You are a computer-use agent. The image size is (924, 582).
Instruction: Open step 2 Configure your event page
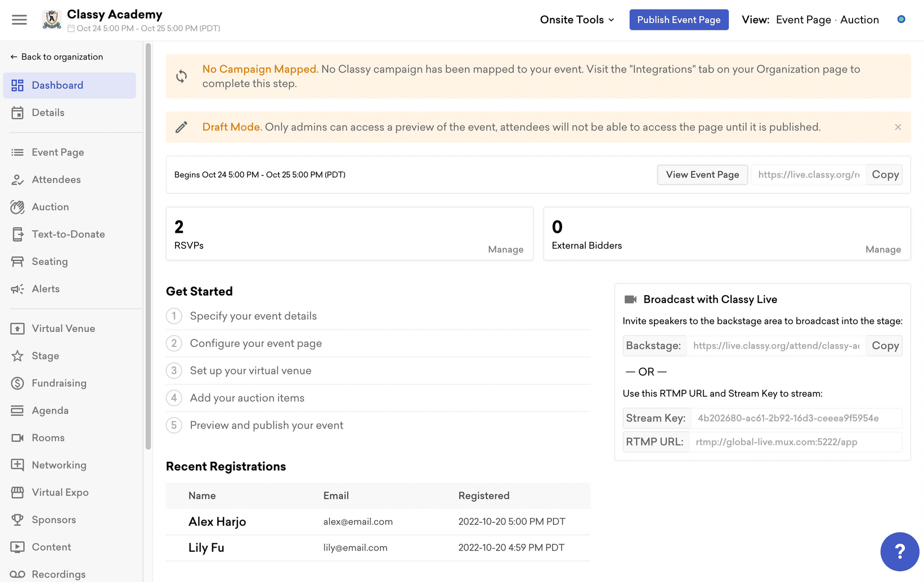(378, 344)
